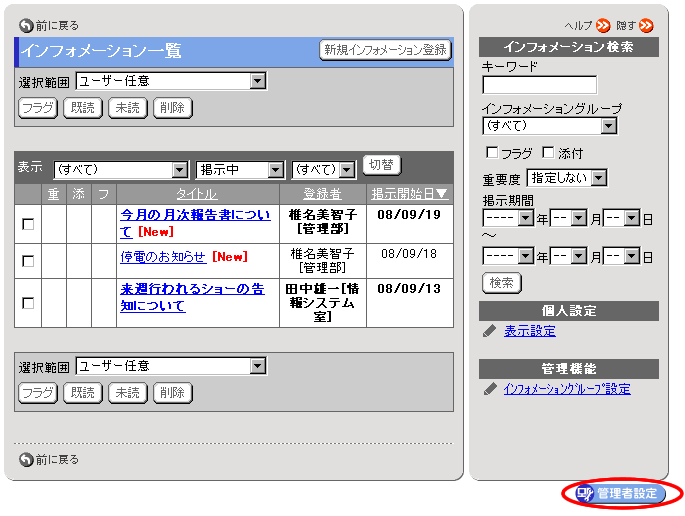Open start-date year dropdown in 掲示期間
Screen dimensions: 685x516
pyautogui.click(x=509, y=218)
